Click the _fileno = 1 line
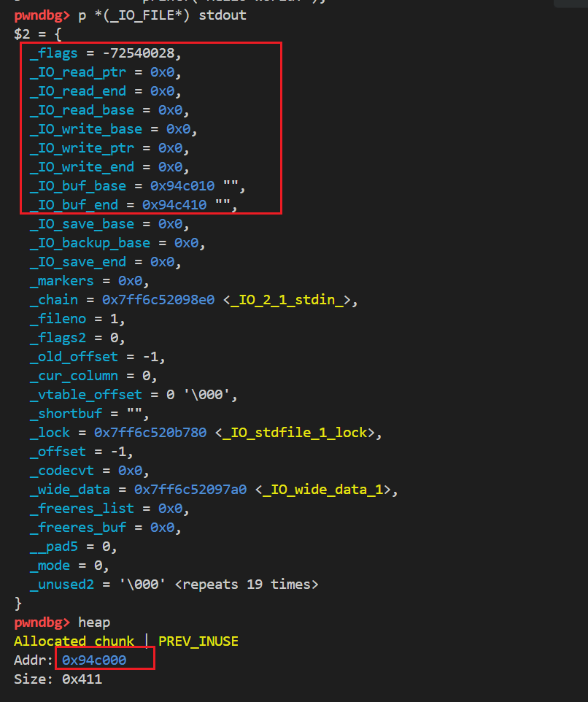The image size is (588, 702). [78, 319]
